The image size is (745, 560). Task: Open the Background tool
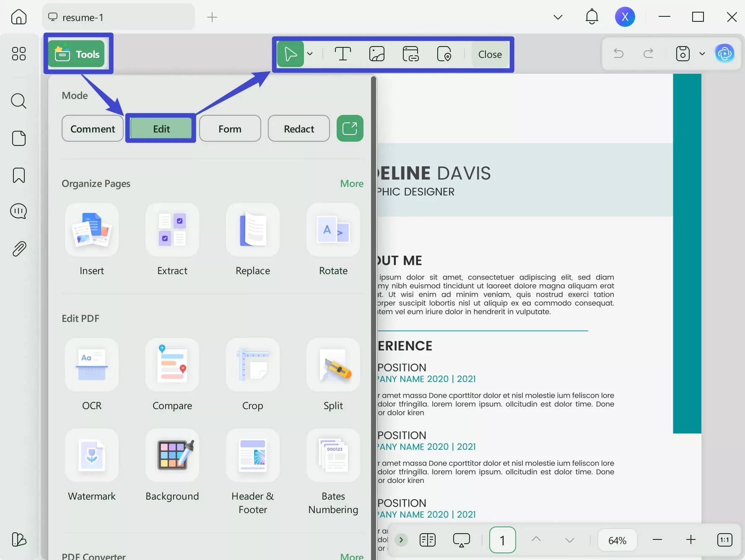pos(172,456)
